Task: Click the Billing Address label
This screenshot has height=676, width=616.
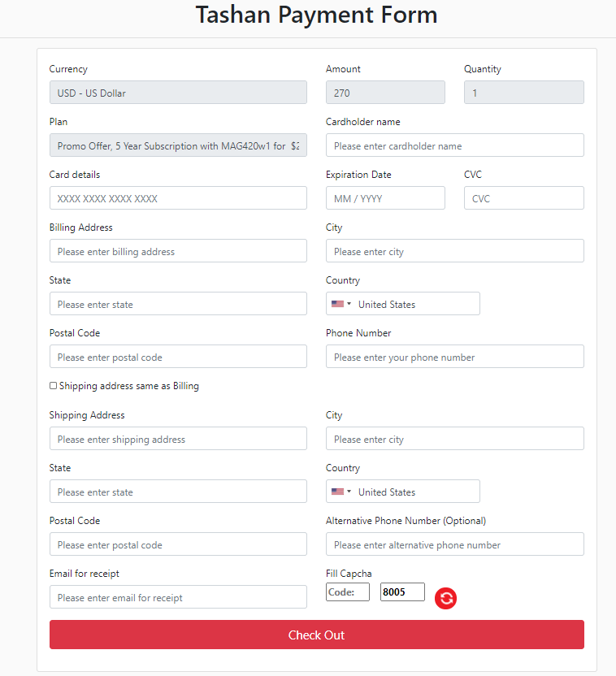Action: coord(80,227)
